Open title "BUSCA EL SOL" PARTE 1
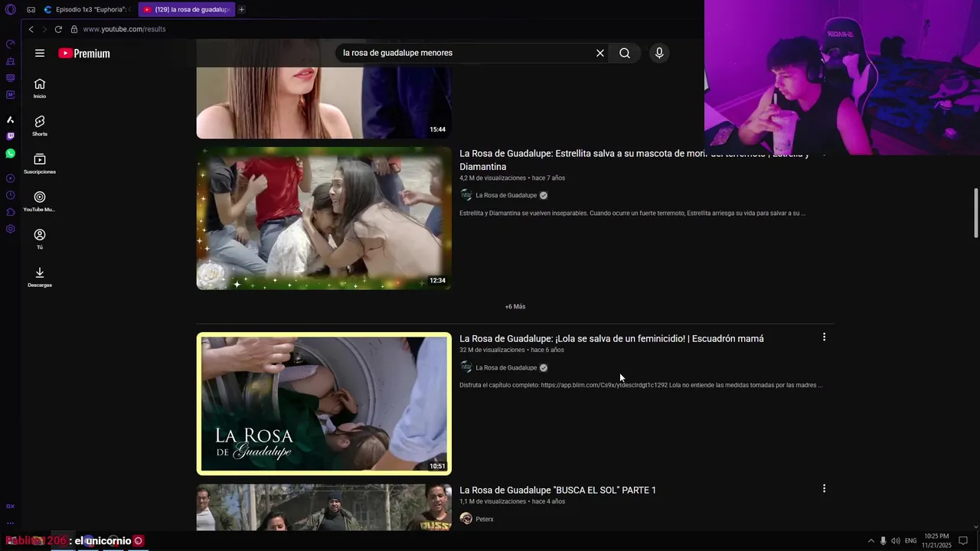Screen dimensions: 980x551 [x=557, y=490]
